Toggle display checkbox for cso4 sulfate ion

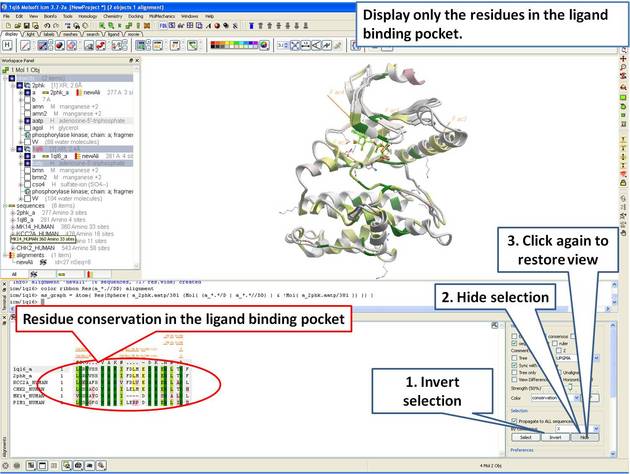27,184
